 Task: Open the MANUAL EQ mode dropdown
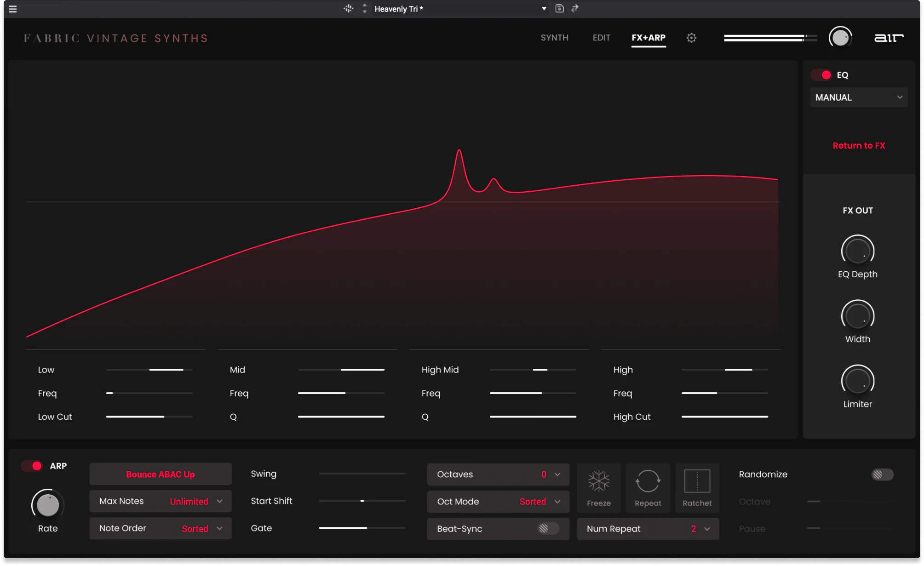(858, 97)
